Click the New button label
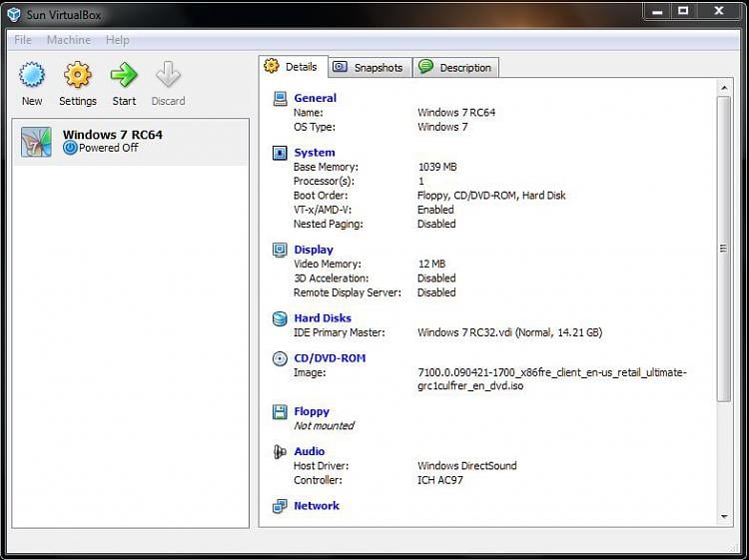The height and width of the screenshot is (560, 749). pyautogui.click(x=32, y=101)
